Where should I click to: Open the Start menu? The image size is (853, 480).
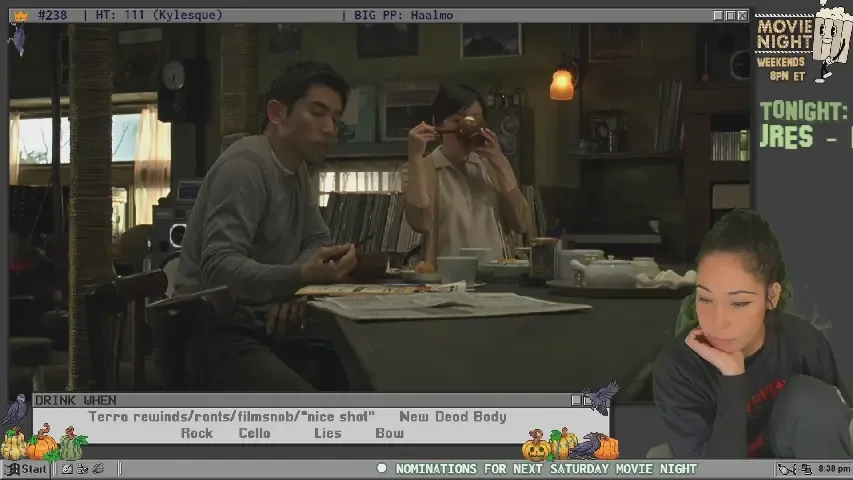pyautogui.click(x=27, y=469)
